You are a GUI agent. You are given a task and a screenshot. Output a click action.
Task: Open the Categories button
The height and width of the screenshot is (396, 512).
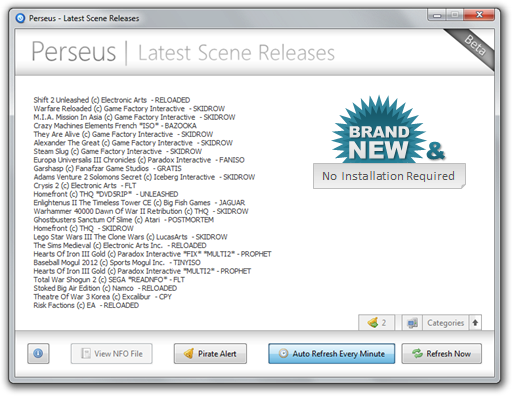pyautogui.click(x=446, y=323)
